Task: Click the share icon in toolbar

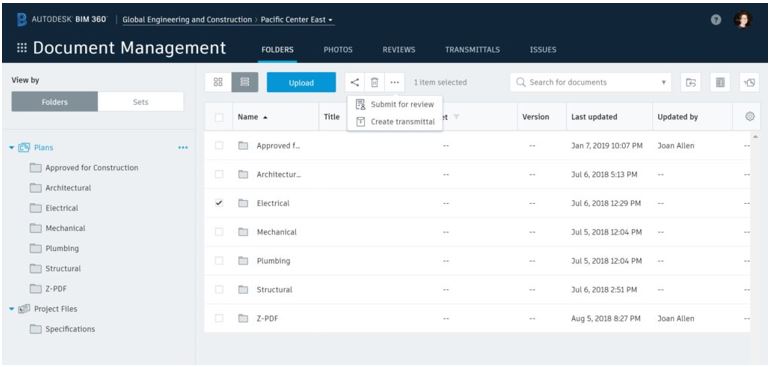Action: [354, 82]
